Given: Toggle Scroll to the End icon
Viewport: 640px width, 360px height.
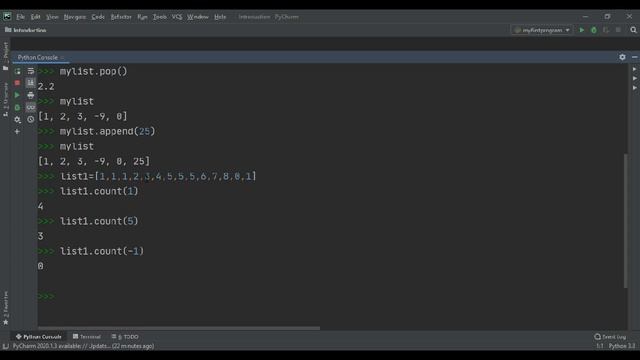Looking at the screenshot, I should click(31, 83).
